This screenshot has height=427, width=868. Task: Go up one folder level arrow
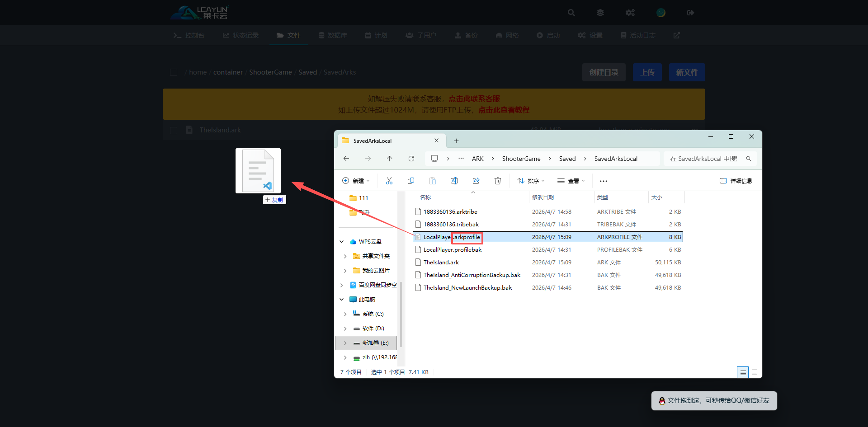(389, 159)
